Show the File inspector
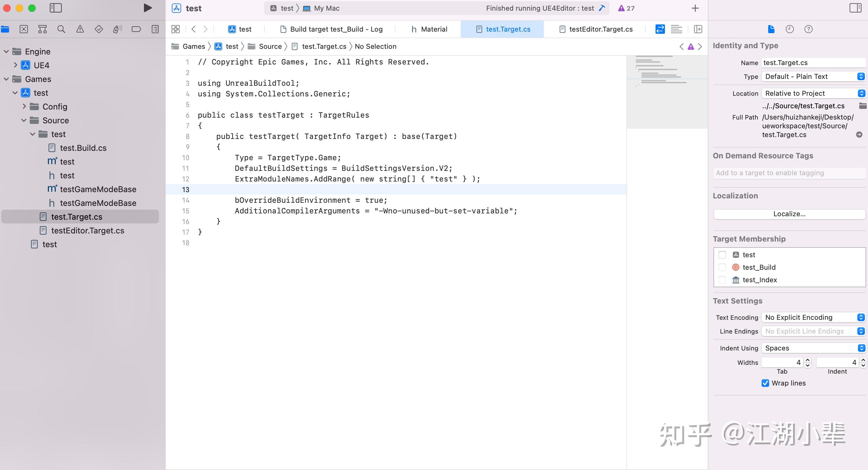 (771, 29)
